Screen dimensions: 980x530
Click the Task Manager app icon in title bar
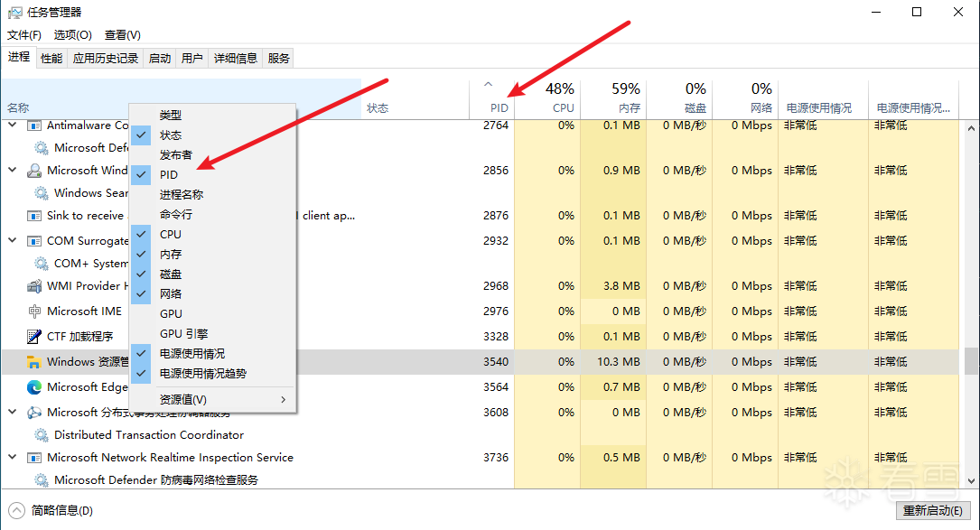click(14, 13)
